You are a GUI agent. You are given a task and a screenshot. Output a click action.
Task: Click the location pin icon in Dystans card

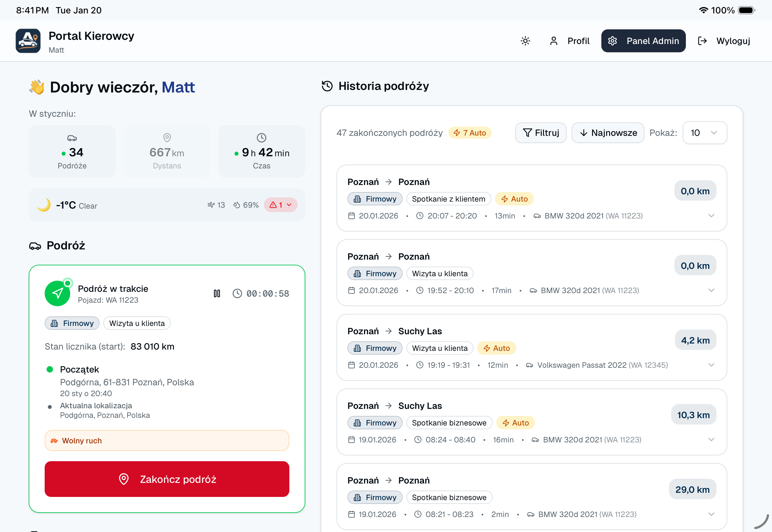point(167,138)
